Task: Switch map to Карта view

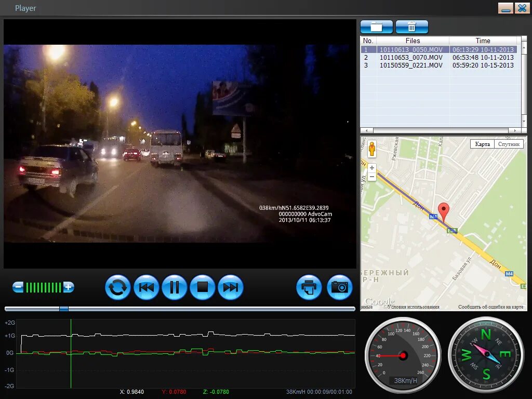Action: [482, 144]
